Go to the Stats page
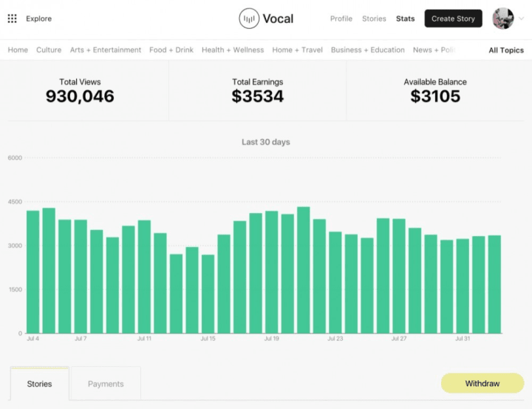 405,18
